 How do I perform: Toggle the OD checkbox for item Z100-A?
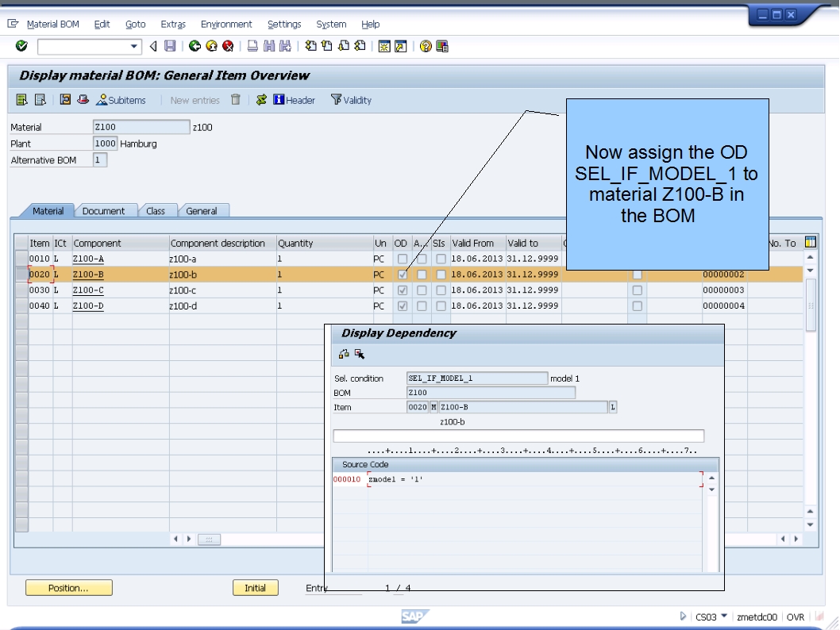point(403,258)
